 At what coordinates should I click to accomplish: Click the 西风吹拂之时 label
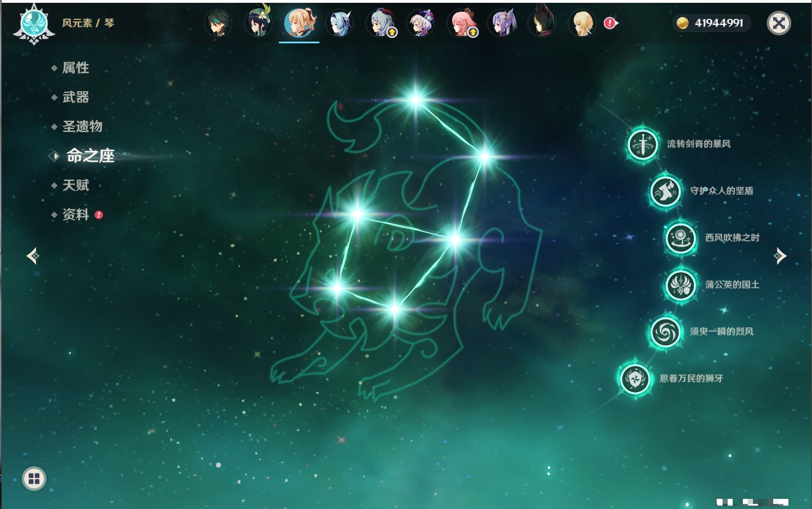pos(732,238)
